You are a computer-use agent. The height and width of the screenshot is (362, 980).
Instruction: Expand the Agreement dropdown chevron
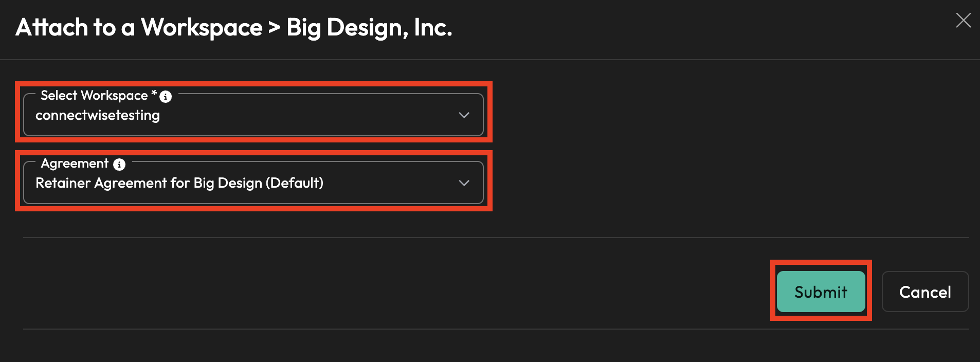(x=464, y=183)
